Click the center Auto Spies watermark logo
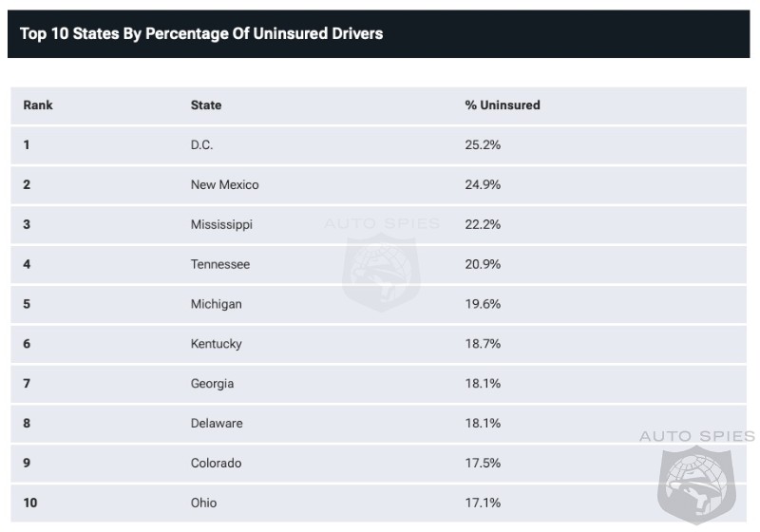 [x=382, y=273]
